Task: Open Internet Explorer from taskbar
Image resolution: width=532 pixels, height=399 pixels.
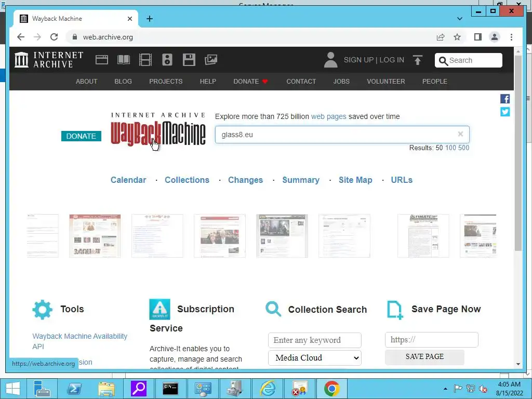Action: point(268,389)
